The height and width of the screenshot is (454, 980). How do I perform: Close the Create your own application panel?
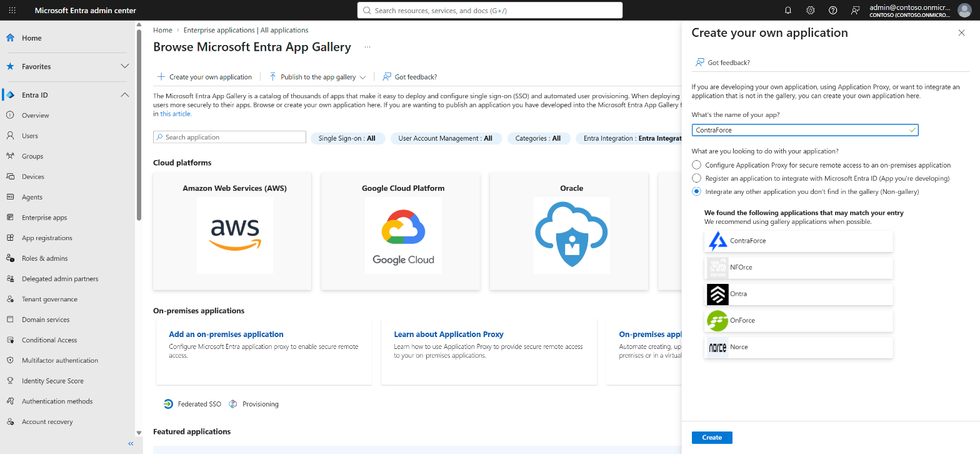961,33
